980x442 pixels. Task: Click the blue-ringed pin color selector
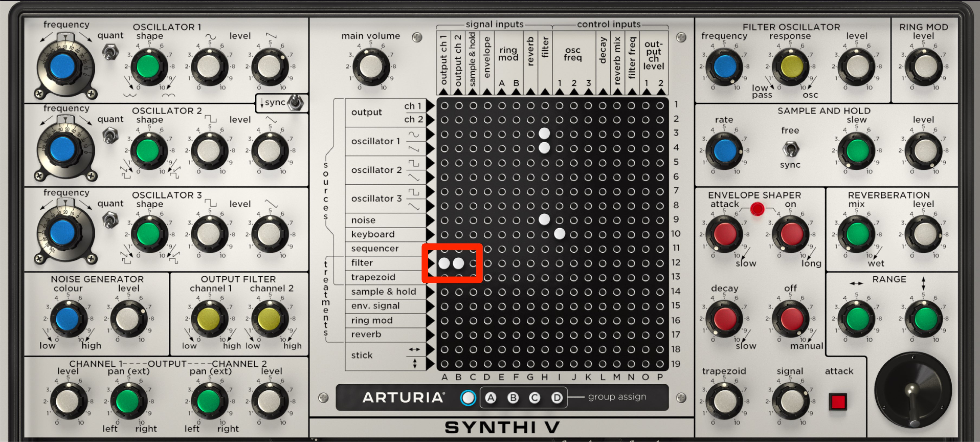click(x=468, y=398)
